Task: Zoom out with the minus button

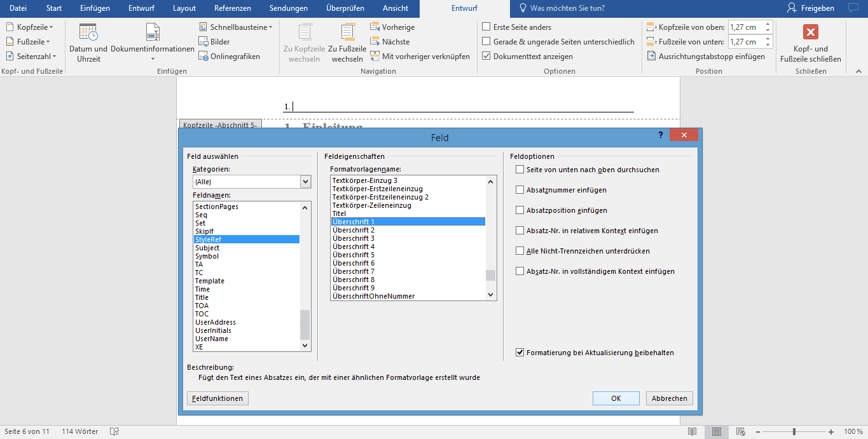Action: pyautogui.click(x=757, y=431)
